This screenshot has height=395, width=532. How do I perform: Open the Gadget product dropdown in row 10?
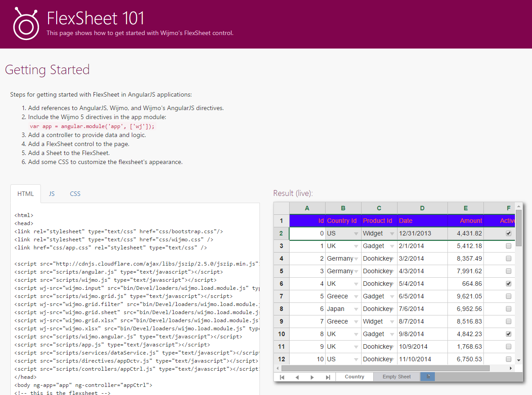pyautogui.click(x=392, y=334)
